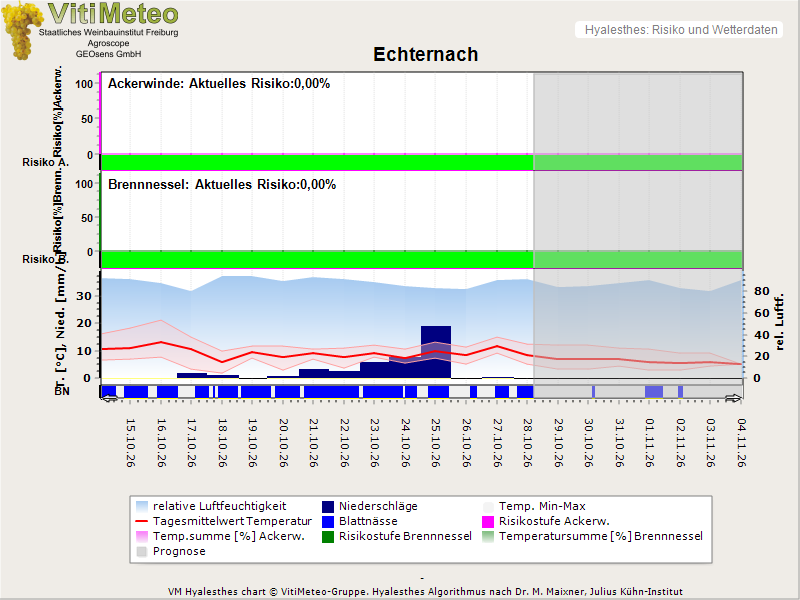Select the 25.10.26 date label

point(435,443)
